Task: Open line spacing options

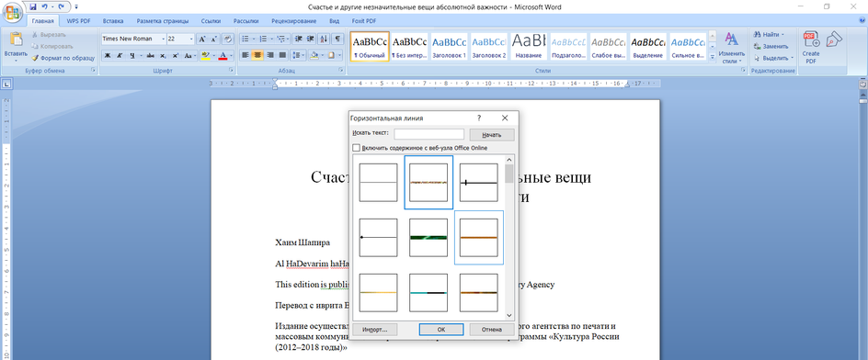Action: click(x=297, y=55)
